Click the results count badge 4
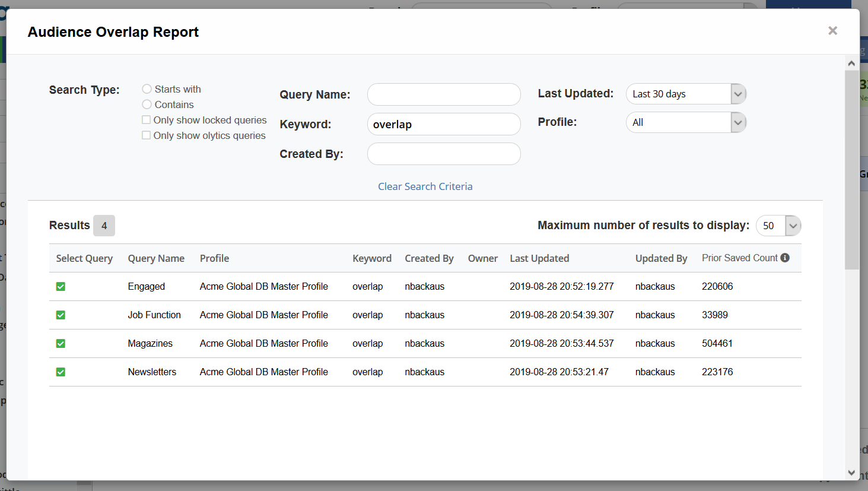The width and height of the screenshot is (868, 491). point(104,226)
